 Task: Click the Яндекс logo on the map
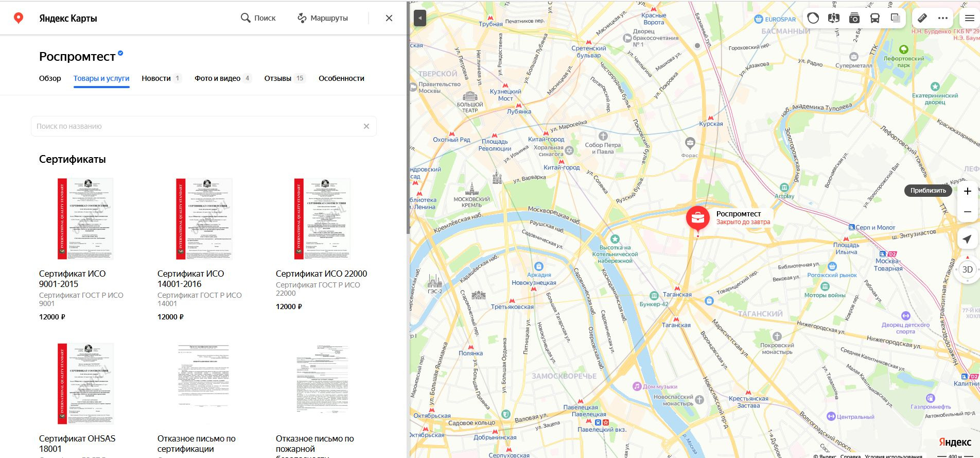955,443
